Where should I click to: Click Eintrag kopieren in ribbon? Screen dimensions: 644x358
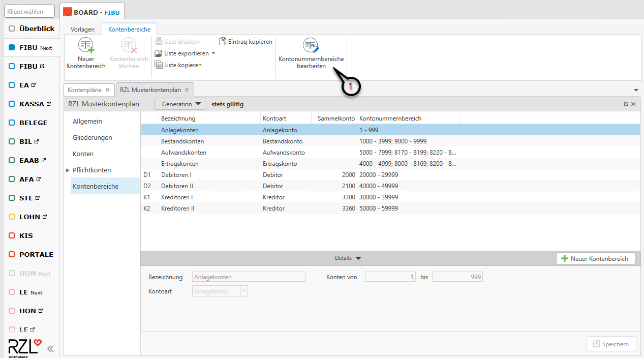tap(246, 42)
